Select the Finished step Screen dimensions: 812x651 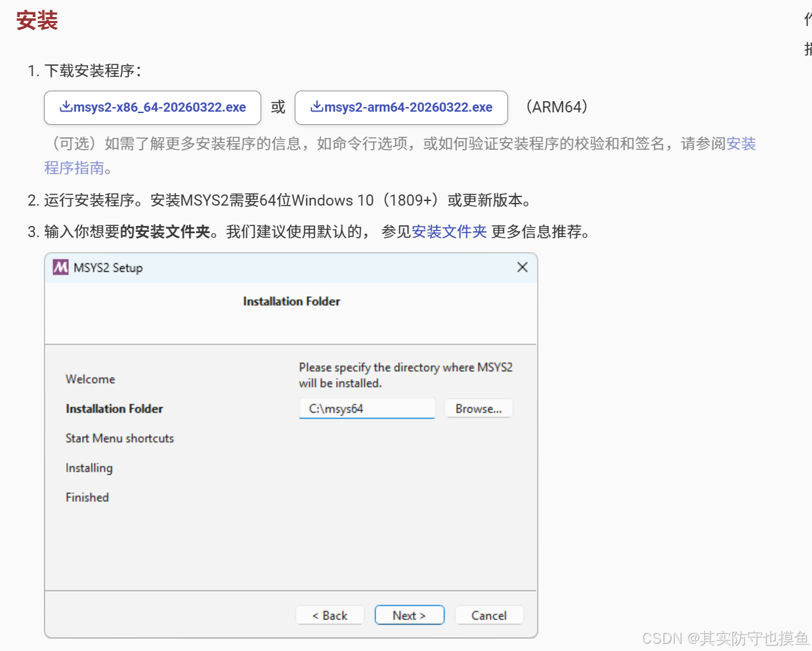[x=87, y=497]
